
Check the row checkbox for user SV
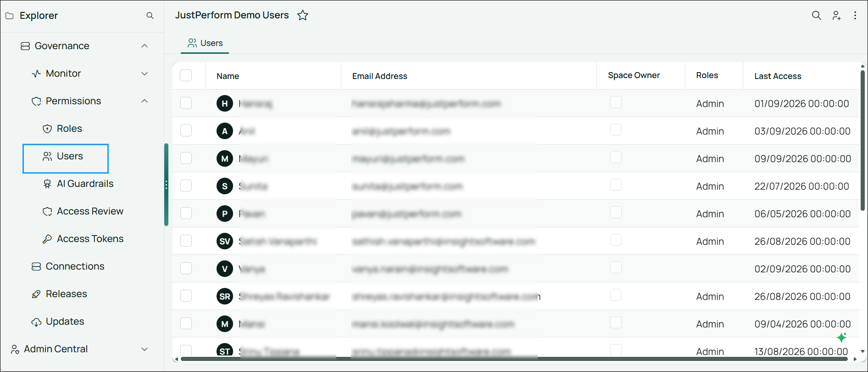pos(186,241)
